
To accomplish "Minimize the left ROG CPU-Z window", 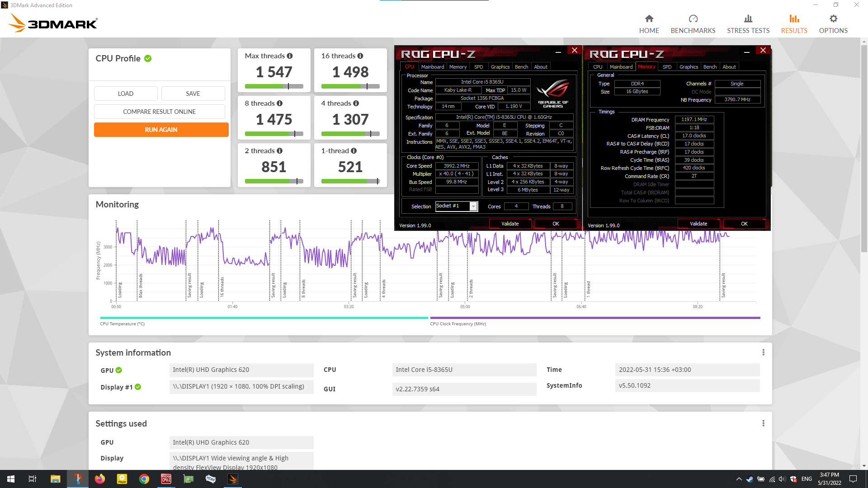I will click(558, 52).
